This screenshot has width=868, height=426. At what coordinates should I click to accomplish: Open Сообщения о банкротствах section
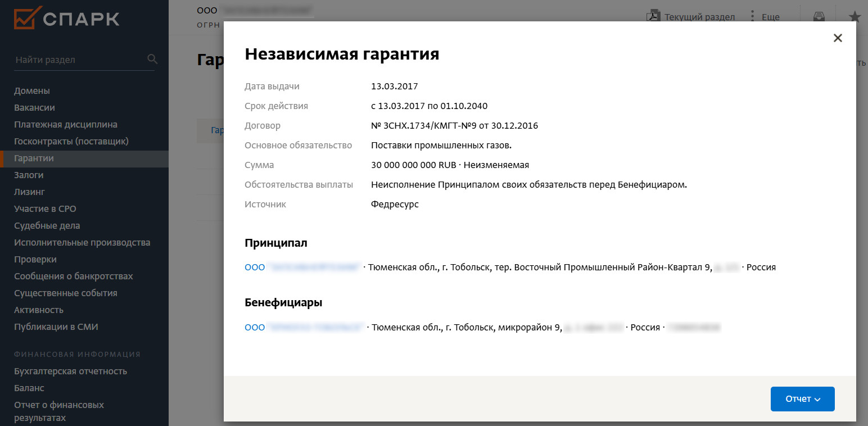[74, 277]
